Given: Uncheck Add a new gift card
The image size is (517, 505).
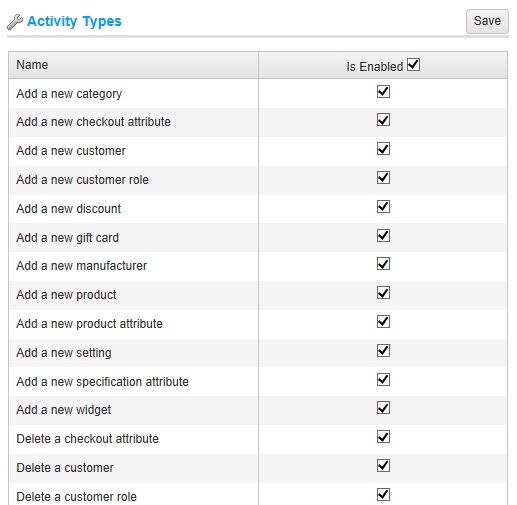Looking at the screenshot, I should (x=383, y=236).
